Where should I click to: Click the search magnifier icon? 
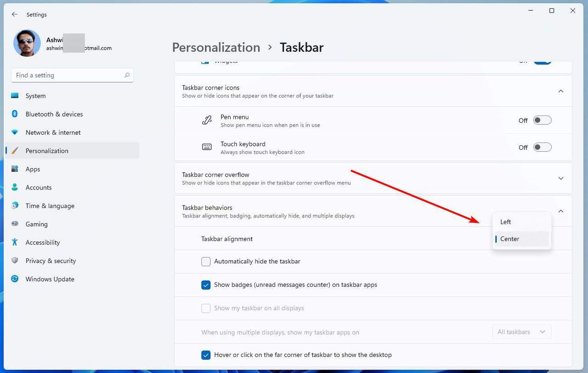click(127, 75)
